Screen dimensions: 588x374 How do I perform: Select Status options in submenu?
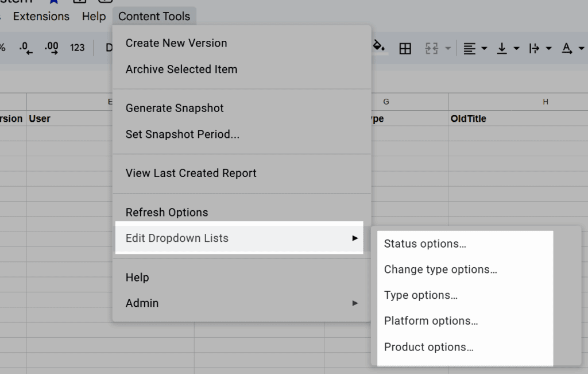pos(425,244)
